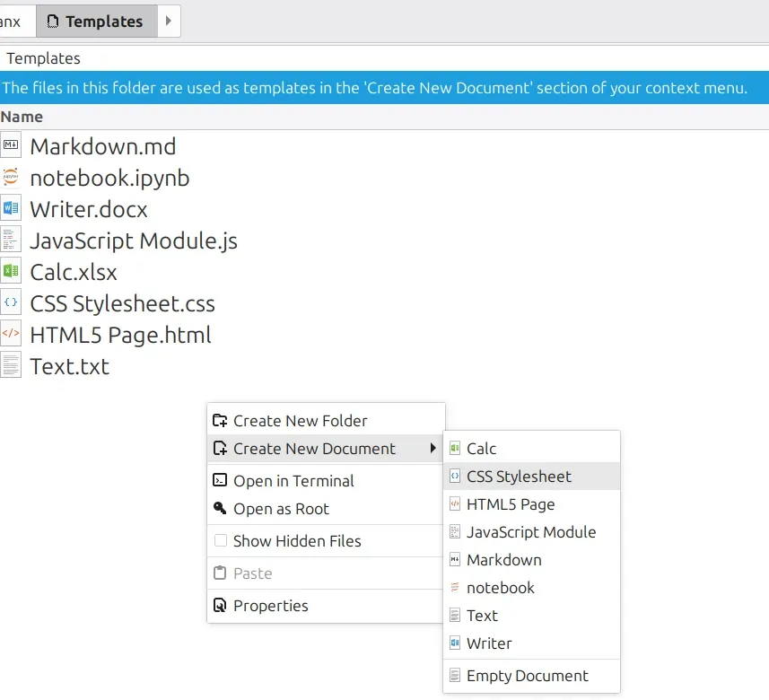Click the JavaScript Module.js file icon

click(x=11, y=241)
